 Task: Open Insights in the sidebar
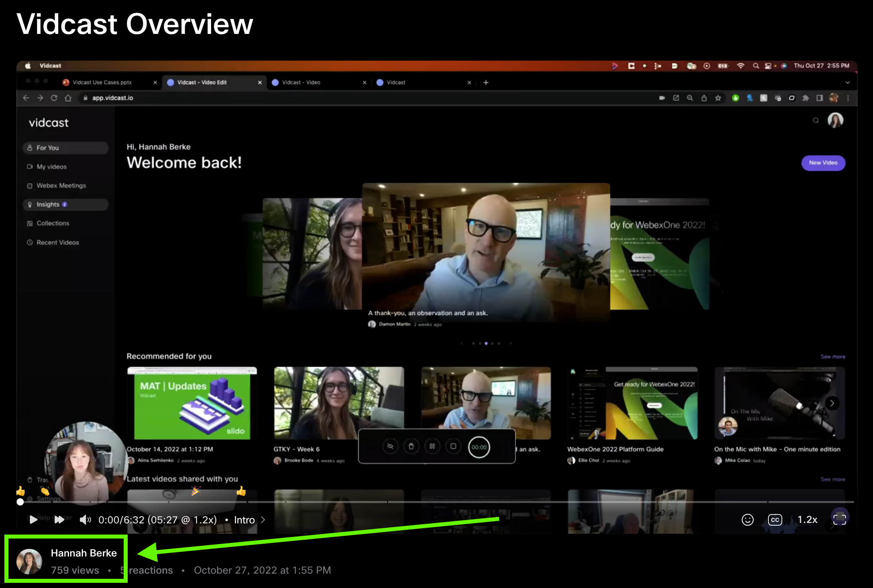65,205
